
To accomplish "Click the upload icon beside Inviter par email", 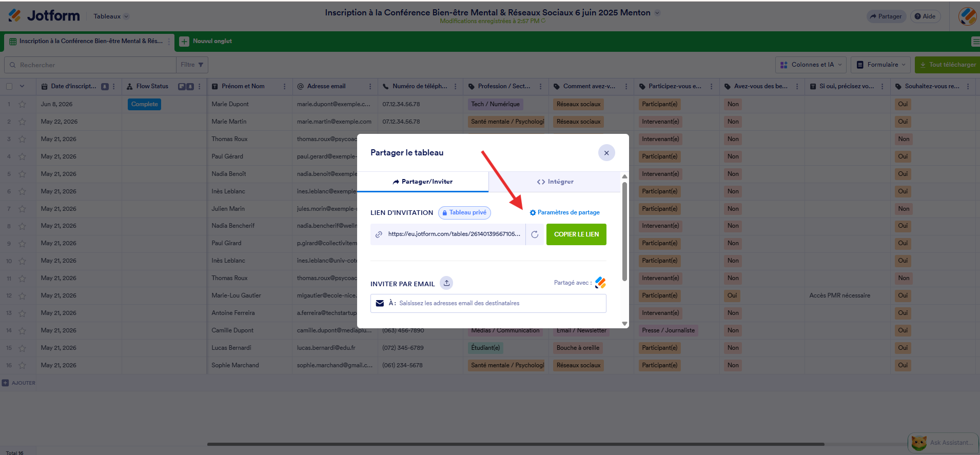I will pyautogui.click(x=447, y=283).
